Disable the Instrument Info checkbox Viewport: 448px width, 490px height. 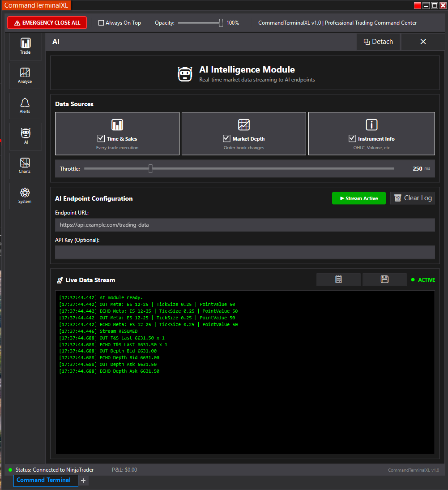352,138
